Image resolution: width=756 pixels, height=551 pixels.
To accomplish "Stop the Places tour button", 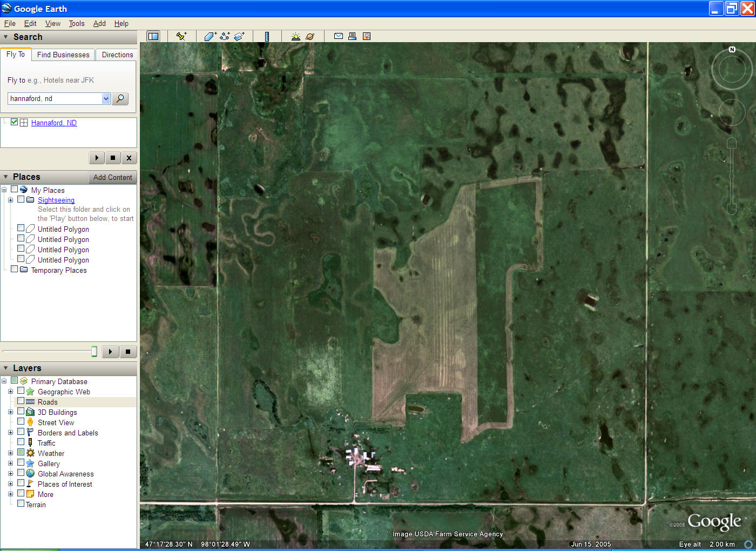I will pyautogui.click(x=128, y=352).
